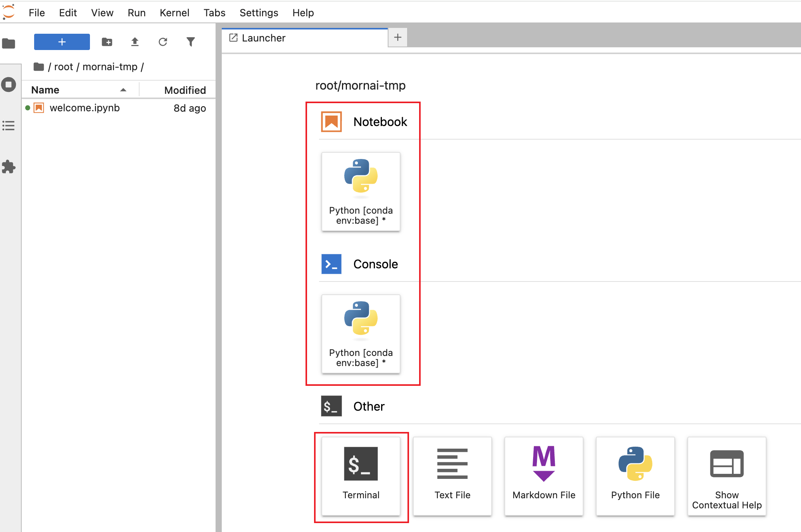
Task: Sort files by Modified column
Action: pyautogui.click(x=185, y=90)
